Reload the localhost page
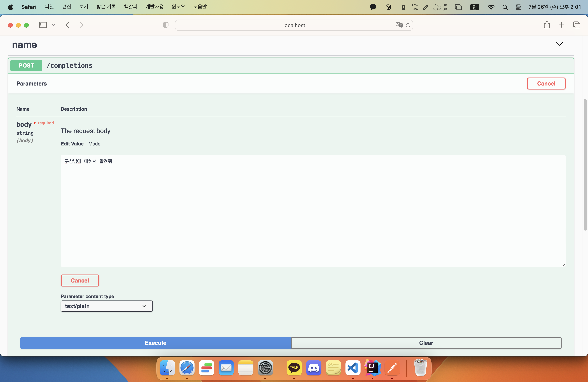 (x=408, y=25)
